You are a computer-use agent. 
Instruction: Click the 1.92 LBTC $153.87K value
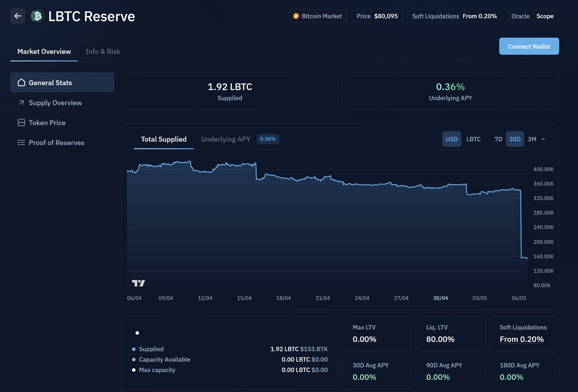click(299, 349)
